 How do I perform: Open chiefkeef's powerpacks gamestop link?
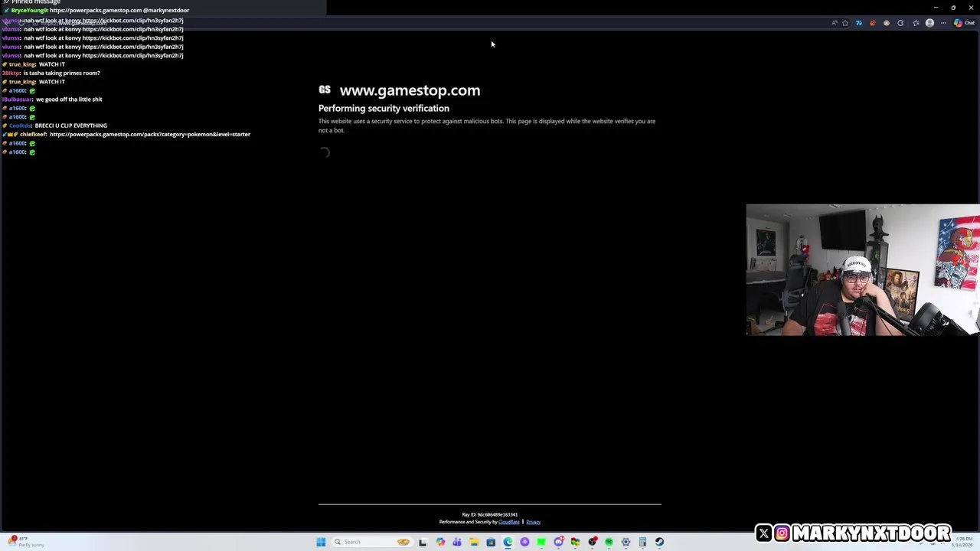click(x=150, y=134)
